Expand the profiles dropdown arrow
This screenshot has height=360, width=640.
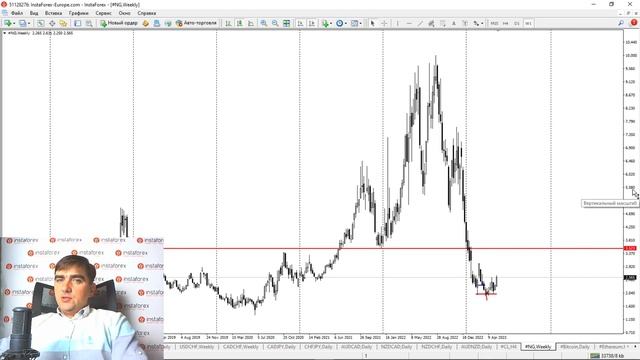coord(29,23)
